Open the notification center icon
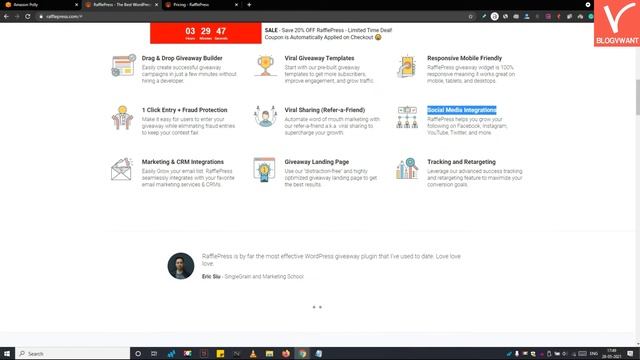The height and width of the screenshot is (360, 640). coord(630,353)
